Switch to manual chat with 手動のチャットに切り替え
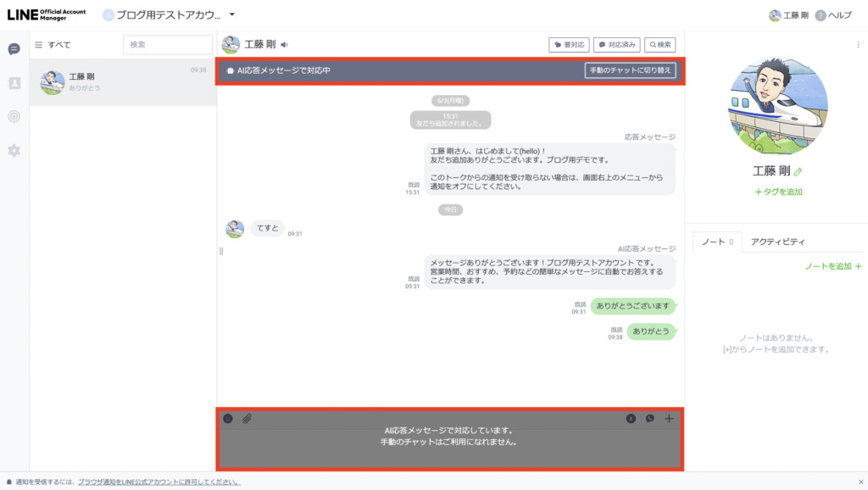 point(631,70)
